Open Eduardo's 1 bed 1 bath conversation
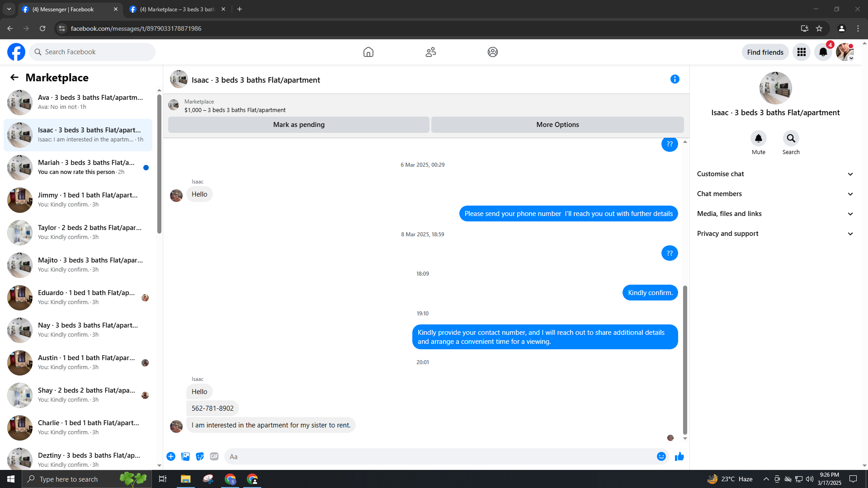The image size is (868, 488). point(78,297)
